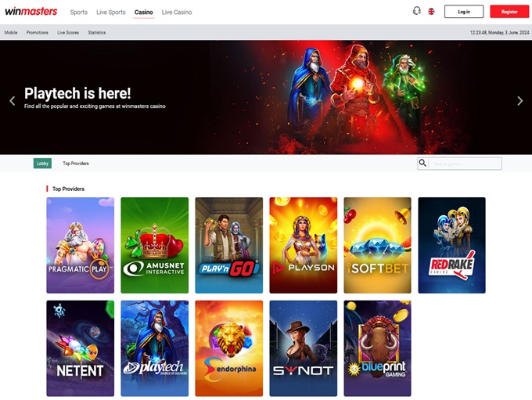The image size is (532, 400).
Task: Go to previous banner slide arrow
Action: tap(12, 101)
